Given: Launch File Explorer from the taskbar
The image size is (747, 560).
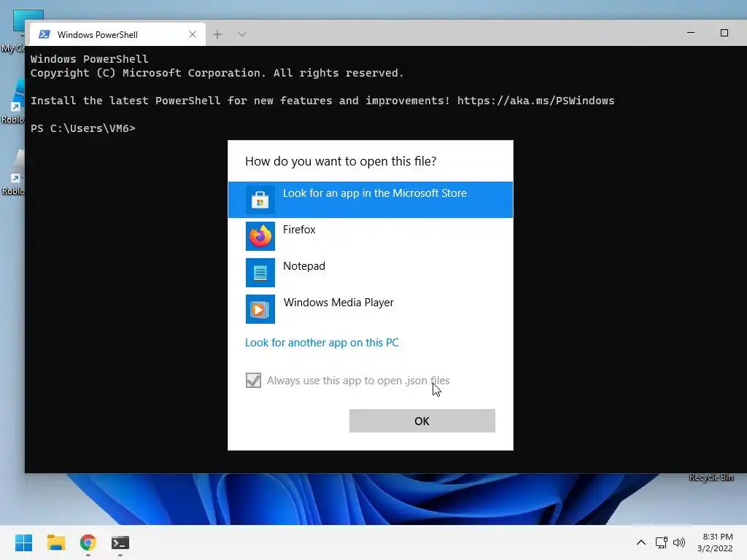Looking at the screenshot, I should [x=56, y=542].
